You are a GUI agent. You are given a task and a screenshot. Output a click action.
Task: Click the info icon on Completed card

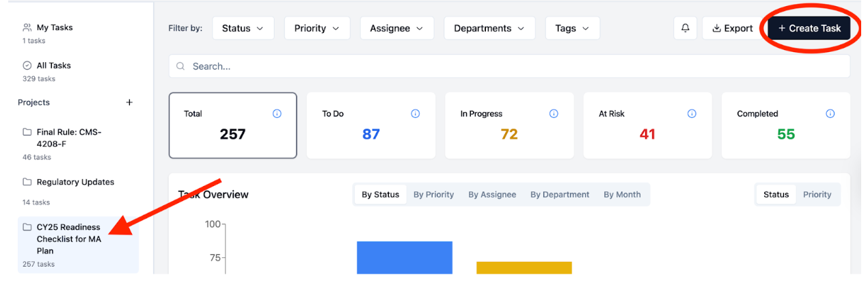[x=830, y=114]
